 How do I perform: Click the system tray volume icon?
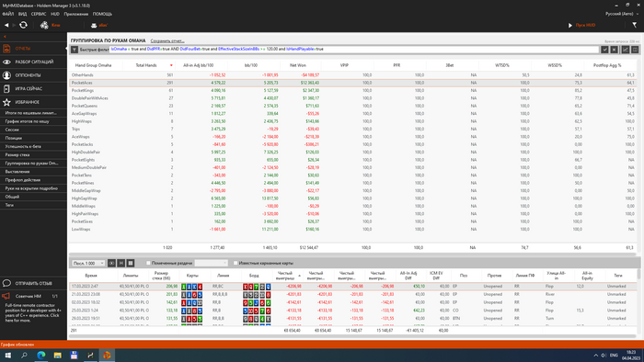click(x=604, y=355)
